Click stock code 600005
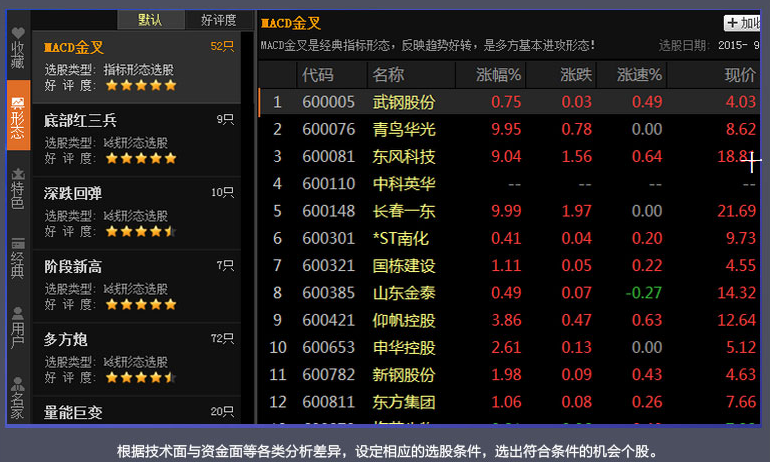The image size is (770, 462). pyautogui.click(x=329, y=102)
